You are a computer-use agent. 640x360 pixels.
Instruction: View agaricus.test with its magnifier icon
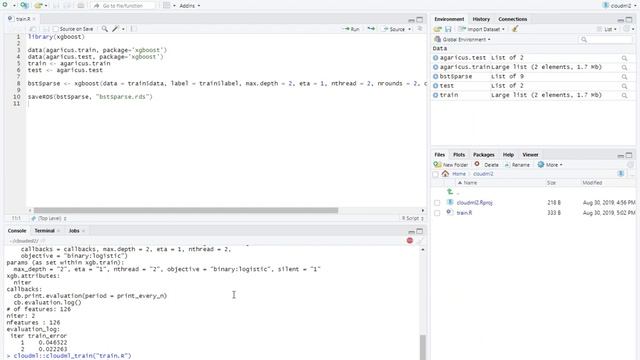tap(624, 58)
